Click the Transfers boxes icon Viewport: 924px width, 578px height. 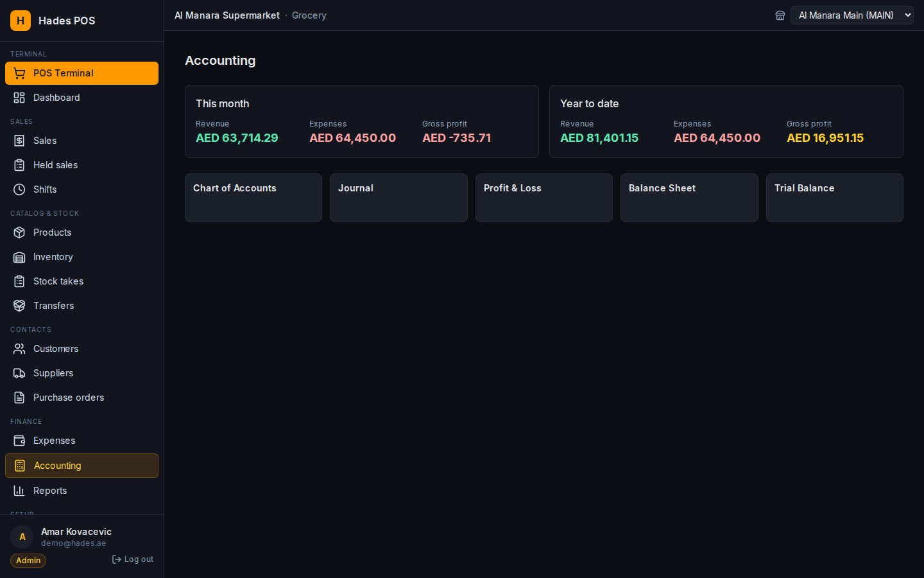(19, 306)
